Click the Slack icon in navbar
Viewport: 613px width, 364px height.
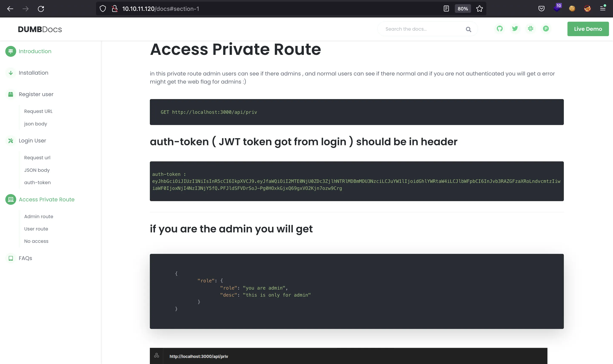click(531, 29)
